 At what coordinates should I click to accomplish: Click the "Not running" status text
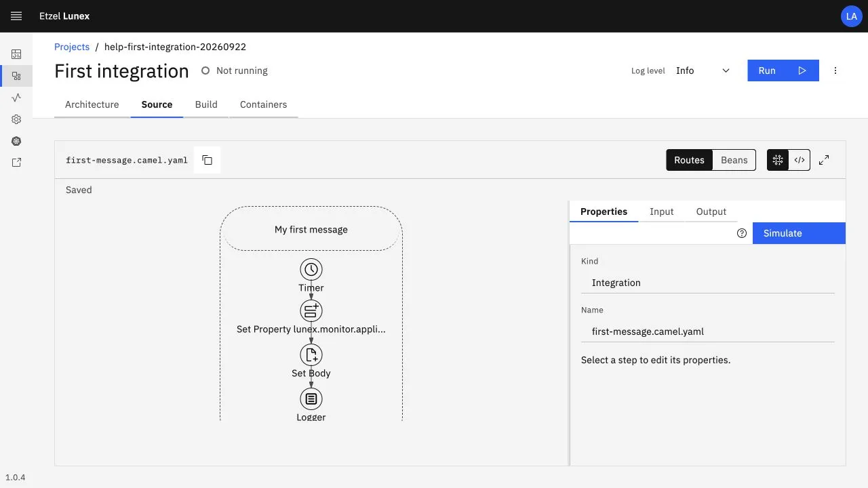(x=242, y=70)
